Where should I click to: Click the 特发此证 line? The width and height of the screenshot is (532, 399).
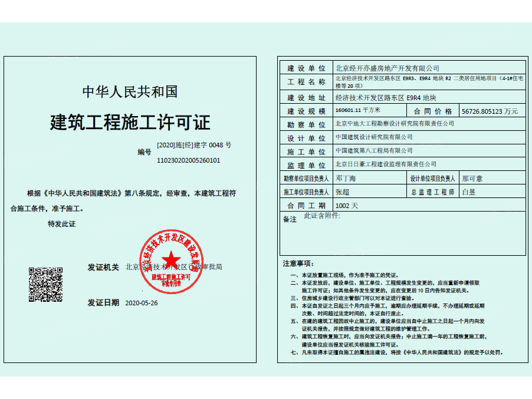tap(62, 224)
